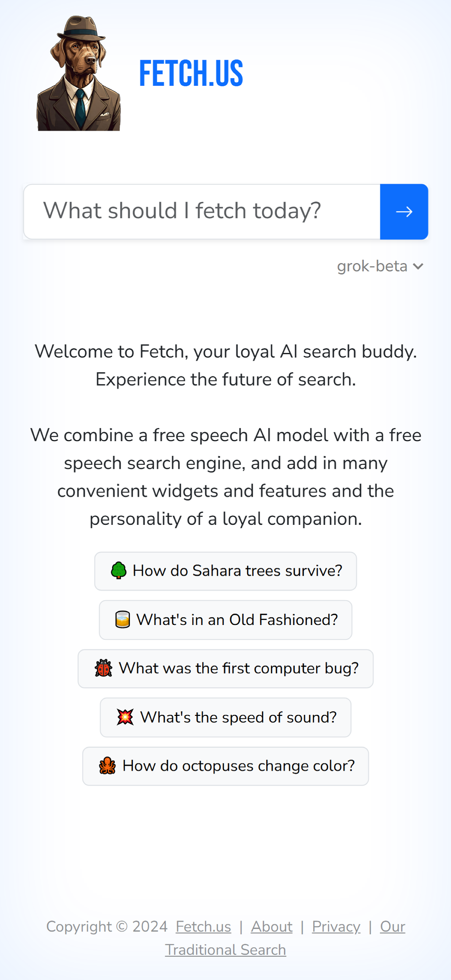Click the tree emoji on Sahara suggestion
The width and height of the screenshot is (451, 980).
(118, 571)
